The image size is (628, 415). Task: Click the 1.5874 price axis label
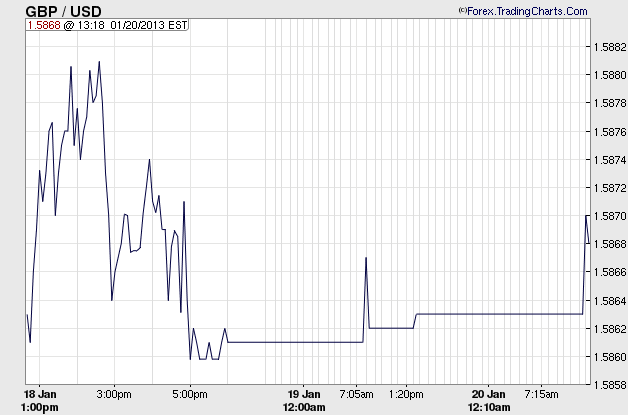609,160
